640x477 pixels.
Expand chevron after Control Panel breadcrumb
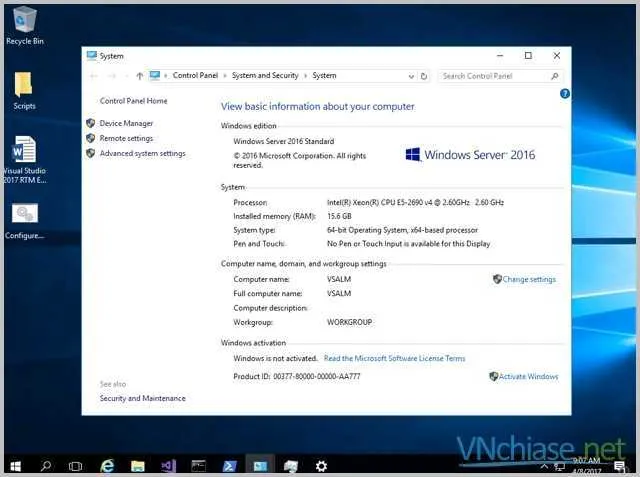click(225, 76)
